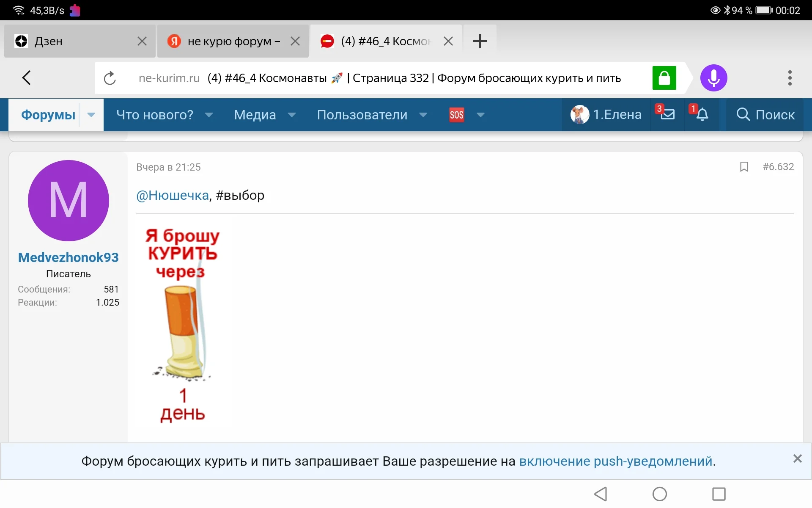Image resolution: width=812 pixels, height=508 pixels.
Task: Switch to the не курю форум tab
Action: tap(228, 41)
